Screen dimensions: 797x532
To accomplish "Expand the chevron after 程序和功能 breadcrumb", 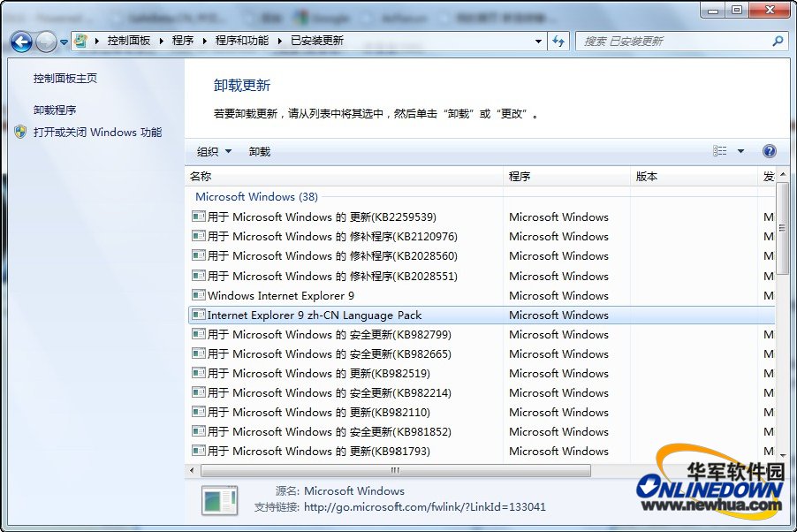I will (279, 42).
